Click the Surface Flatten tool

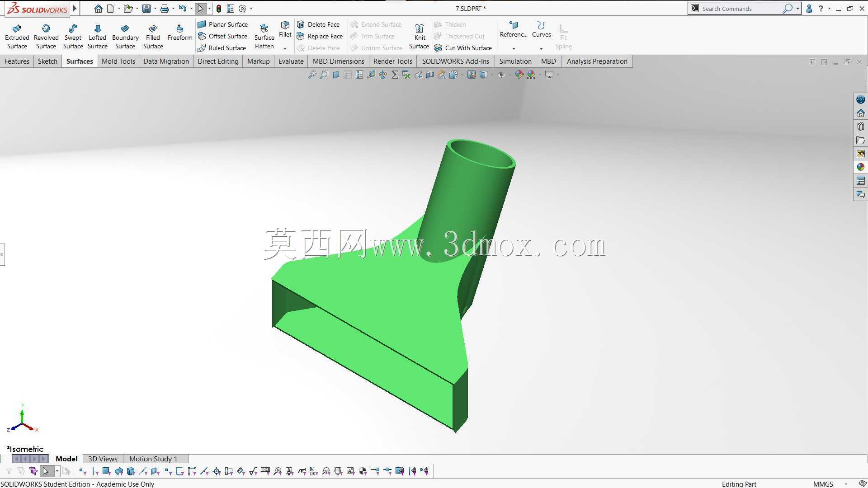(264, 37)
